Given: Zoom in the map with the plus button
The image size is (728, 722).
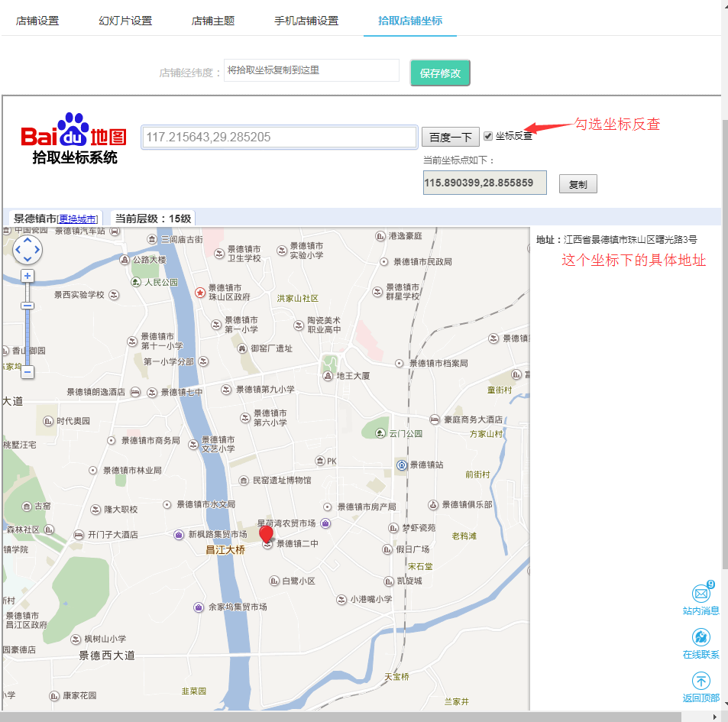Looking at the screenshot, I should [x=28, y=276].
